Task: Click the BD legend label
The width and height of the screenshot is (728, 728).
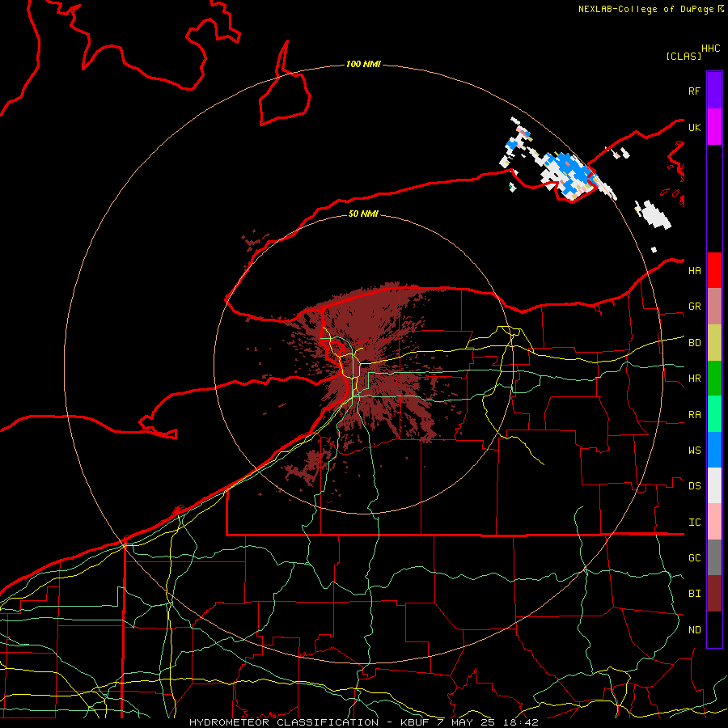Action: [x=694, y=343]
